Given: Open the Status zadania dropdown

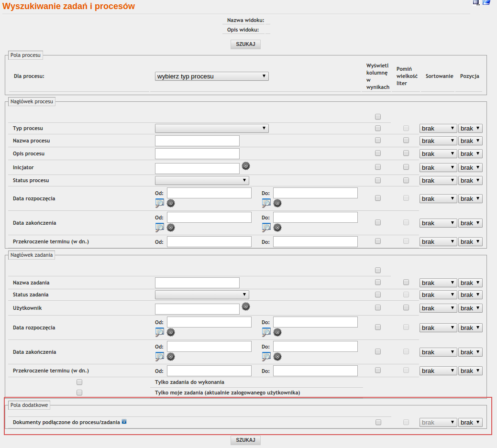Looking at the screenshot, I should [202, 295].
